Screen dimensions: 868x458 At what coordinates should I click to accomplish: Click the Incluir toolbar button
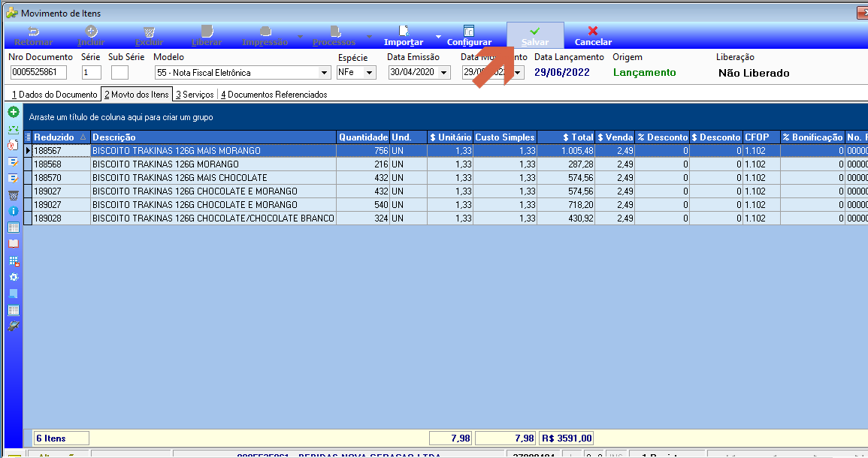click(91, 36)
